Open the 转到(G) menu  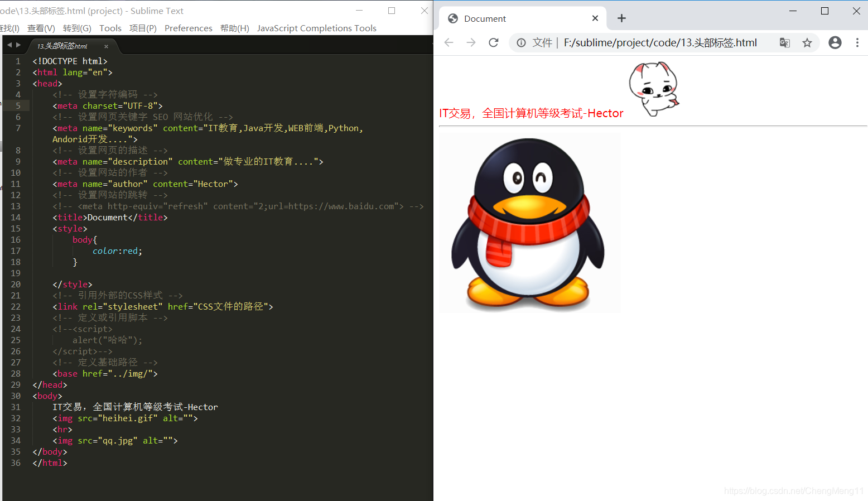coord(77,28)
